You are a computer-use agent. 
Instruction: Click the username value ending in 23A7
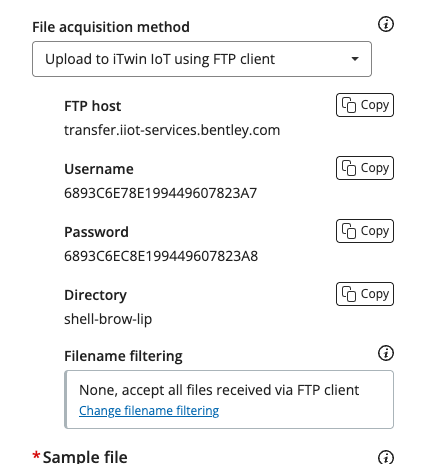160,193
